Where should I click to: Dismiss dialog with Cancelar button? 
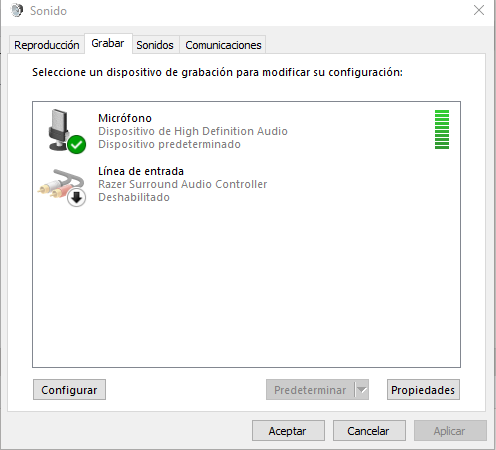[x=369, y=431]
